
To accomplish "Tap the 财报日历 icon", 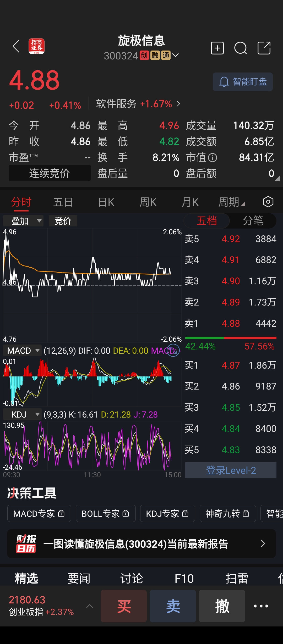I will click(26, 544).
